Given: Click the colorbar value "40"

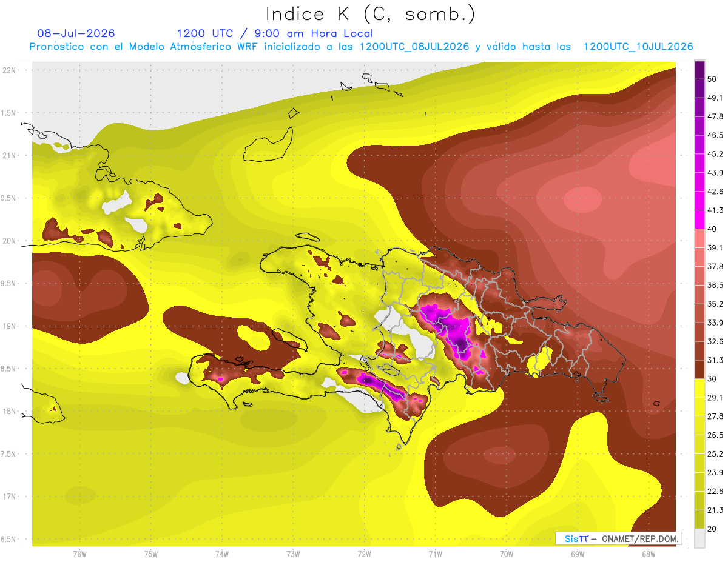Looking at the screenshot, I should tap(713, 229).
